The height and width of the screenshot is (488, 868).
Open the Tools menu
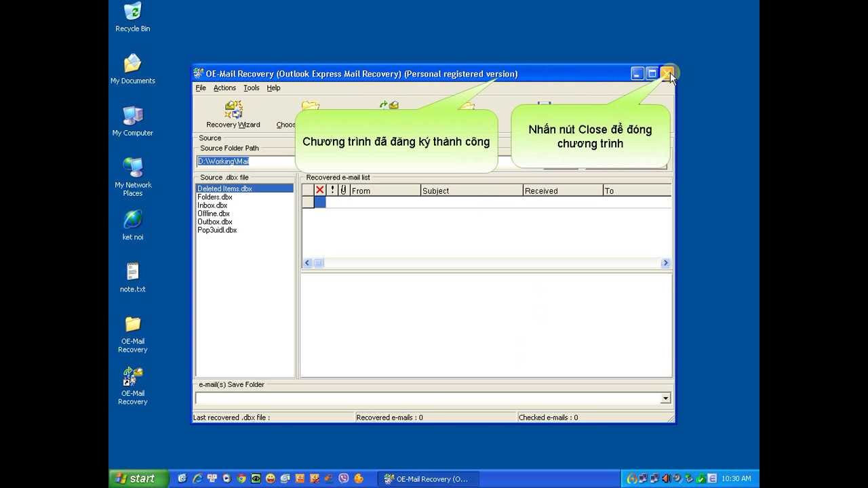[252, 88]
